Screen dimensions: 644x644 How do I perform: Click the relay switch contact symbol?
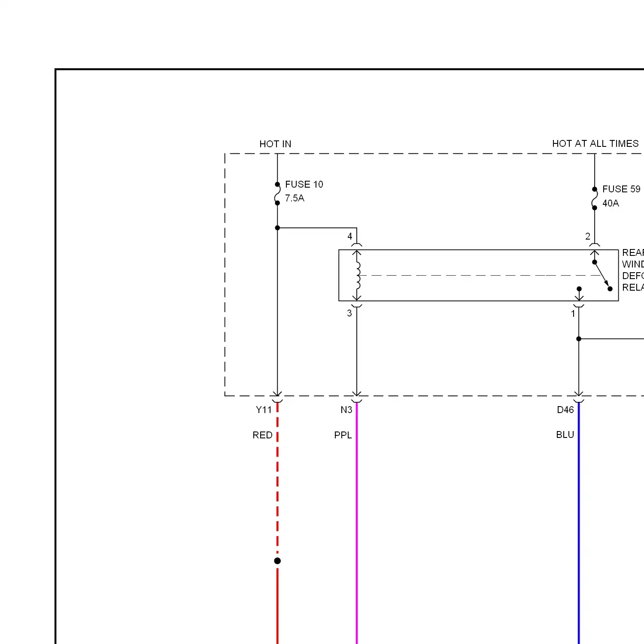602,275
